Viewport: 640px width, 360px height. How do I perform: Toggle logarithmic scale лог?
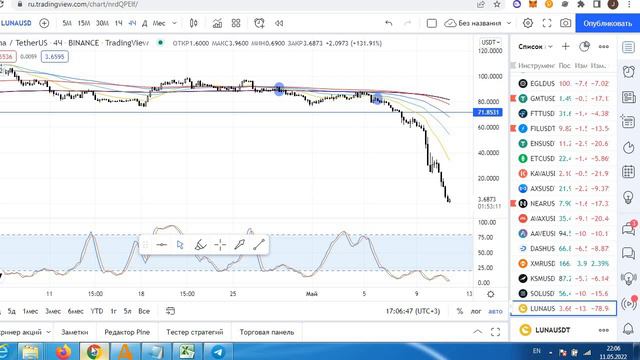tap(476, 311)
